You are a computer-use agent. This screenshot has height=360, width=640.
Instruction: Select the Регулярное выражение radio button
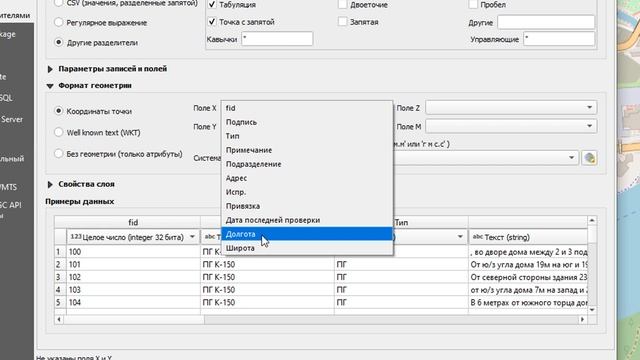tap(59, 22)
